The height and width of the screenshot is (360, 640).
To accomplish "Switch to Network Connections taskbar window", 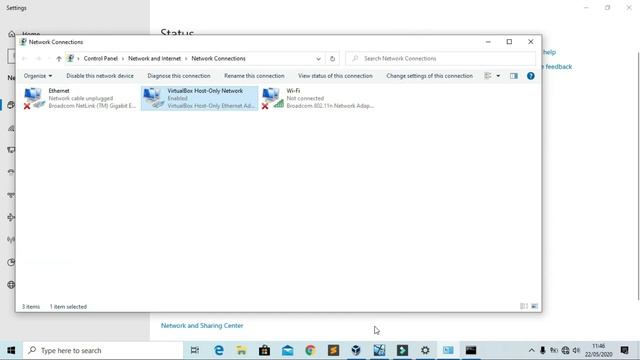I will (x=448, y=350).
